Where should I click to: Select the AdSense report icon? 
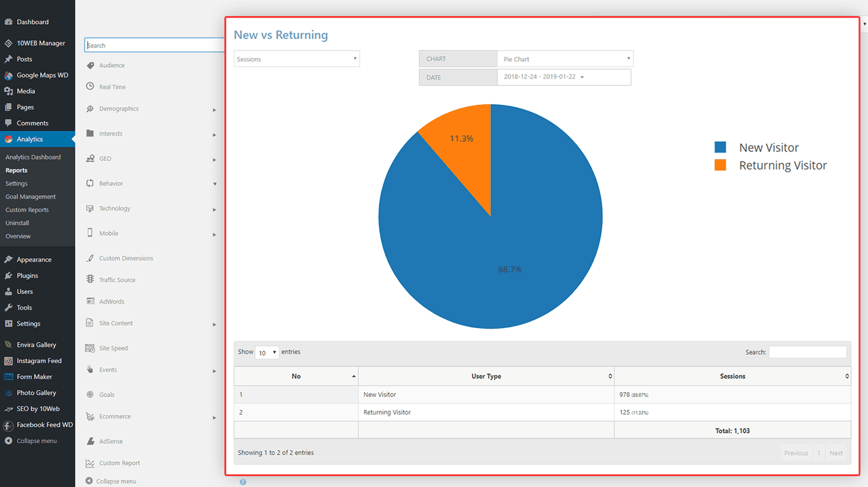click(x=91, y=441)
